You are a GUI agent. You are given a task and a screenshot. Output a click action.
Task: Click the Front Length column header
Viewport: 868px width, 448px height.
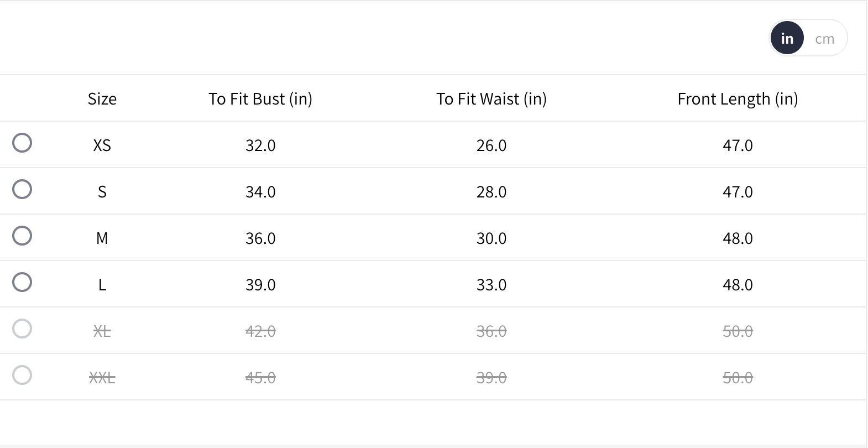pyautogui.click(x=738, y=98)
